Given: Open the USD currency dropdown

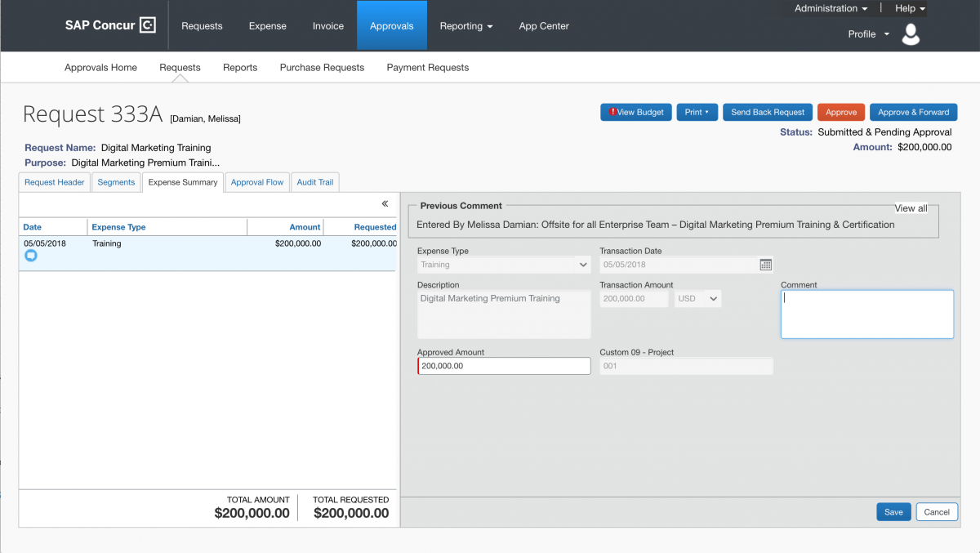Looking at the screenshot, I should tap(697, 298).
